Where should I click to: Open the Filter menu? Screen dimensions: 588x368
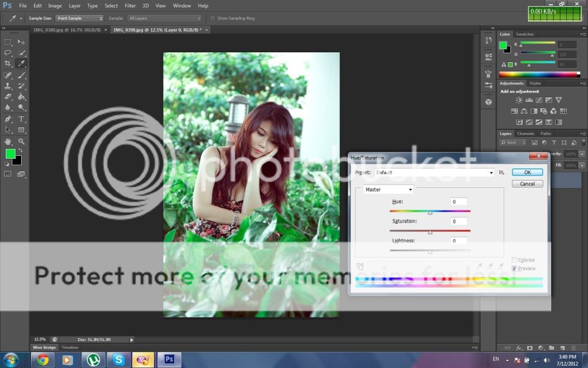(x=130, y=6)
